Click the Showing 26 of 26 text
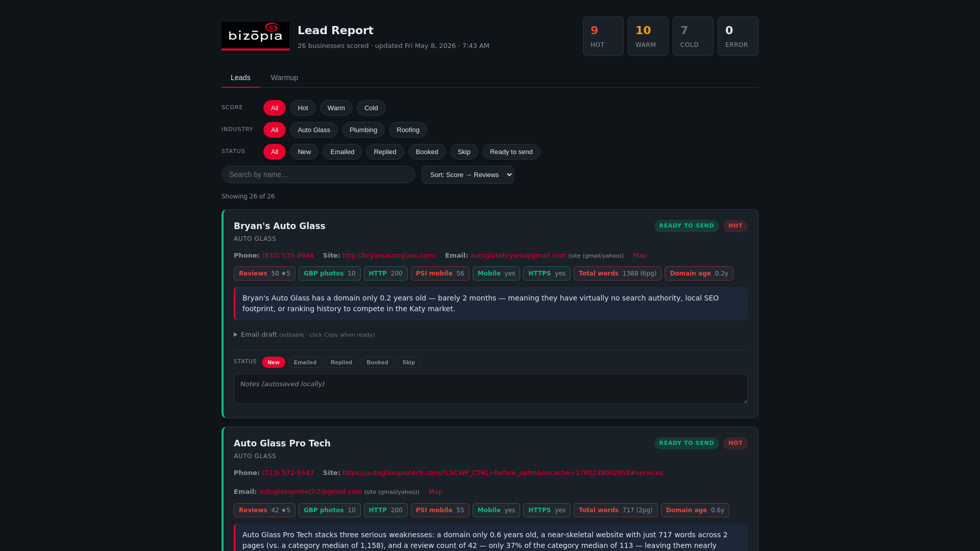The image size is (980, 551). 248,196
